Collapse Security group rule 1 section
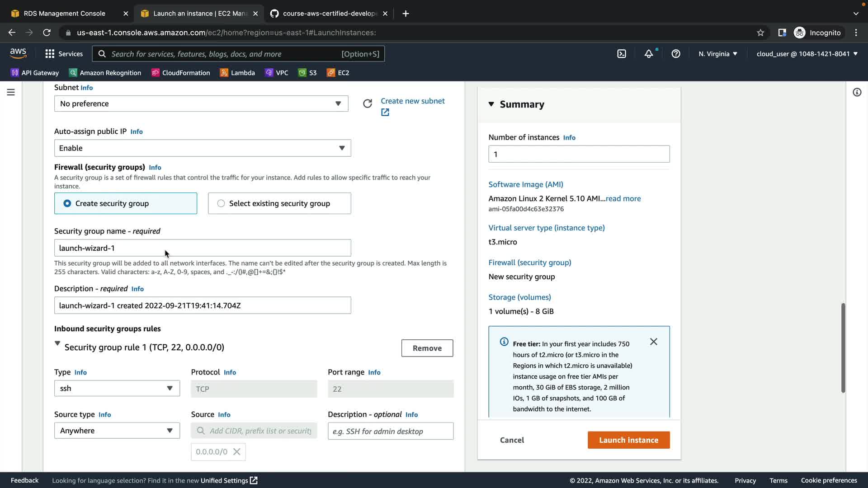 [57, 343]
